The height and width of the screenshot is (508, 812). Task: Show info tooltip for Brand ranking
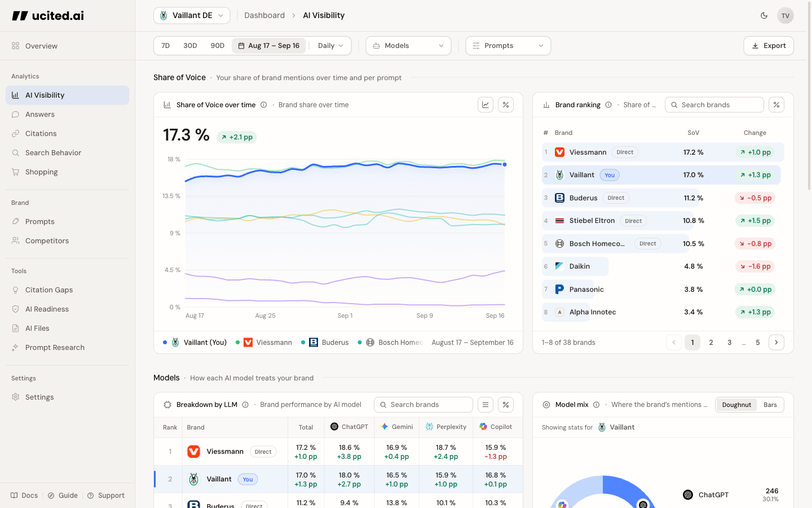coord(608,105)
